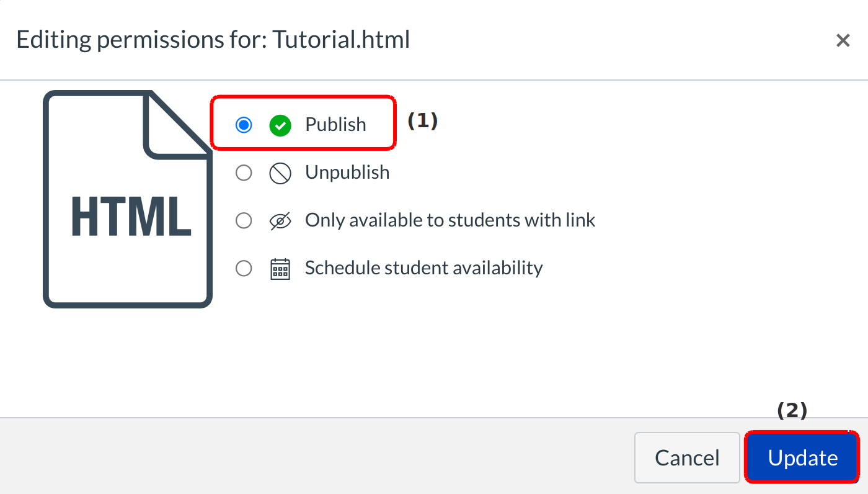Click the 'Editing permissions for' heading text
This screenshot has width=868, height=494.
141,40
